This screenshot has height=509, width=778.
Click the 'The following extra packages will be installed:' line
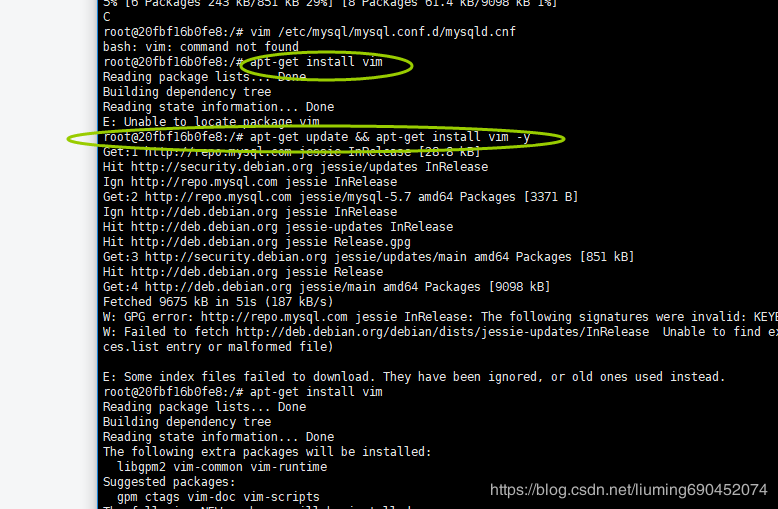267,452
